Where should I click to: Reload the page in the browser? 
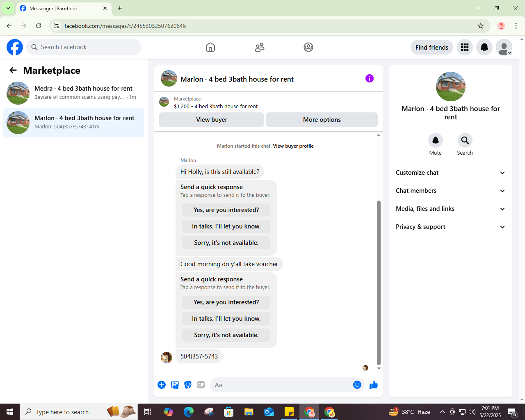39,26
